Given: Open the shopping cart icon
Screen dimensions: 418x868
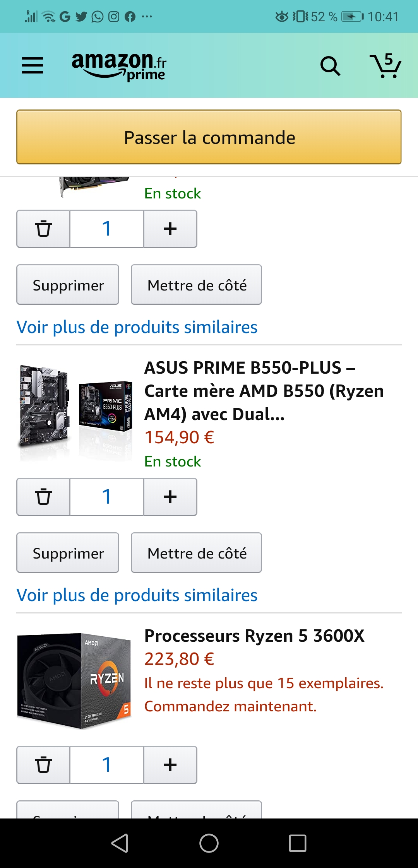Looking at the screenshot, I should pos(385,66).
